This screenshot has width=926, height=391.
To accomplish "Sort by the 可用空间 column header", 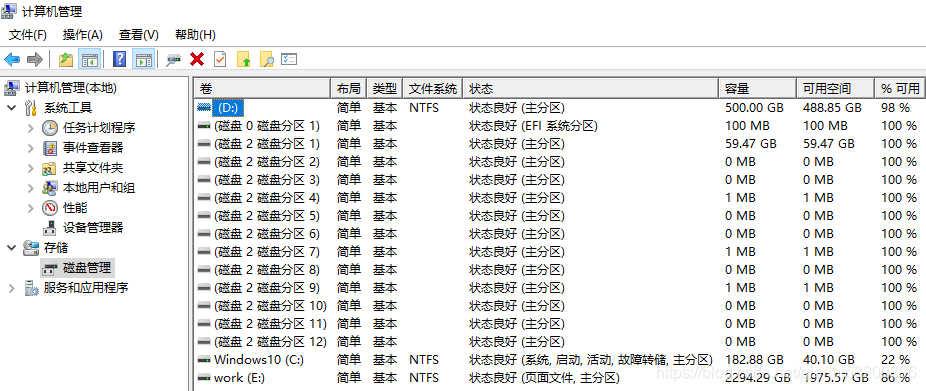I will (x=835, y=89).
